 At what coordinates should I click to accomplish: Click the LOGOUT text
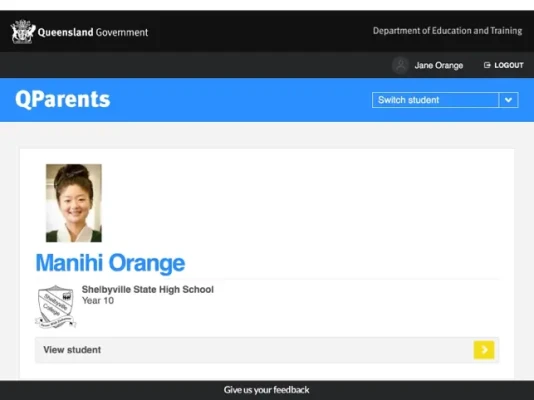click(x=509, y=65)
